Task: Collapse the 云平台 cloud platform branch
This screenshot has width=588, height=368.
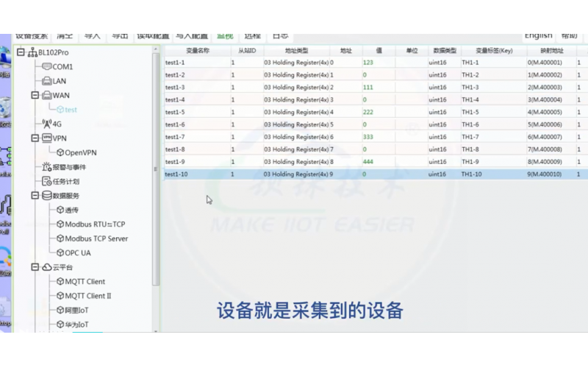Action: 35,267
